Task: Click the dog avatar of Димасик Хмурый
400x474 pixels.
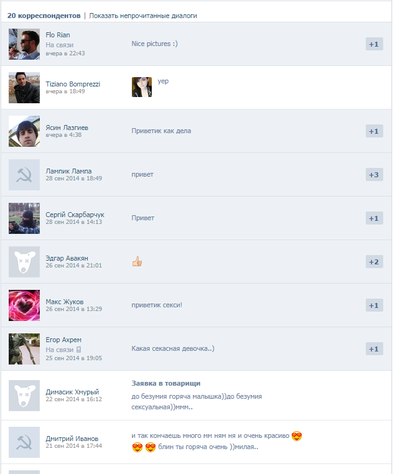Action: click(24, 396)
